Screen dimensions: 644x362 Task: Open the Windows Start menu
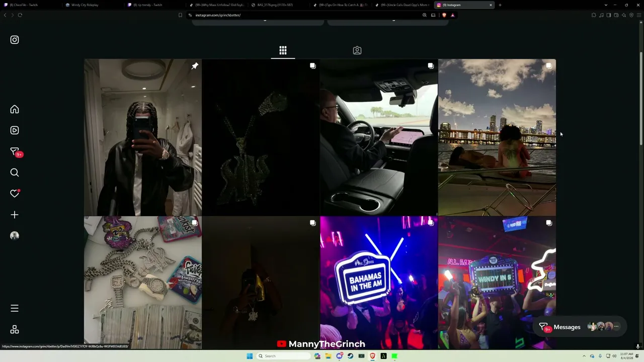coord(250,356)
